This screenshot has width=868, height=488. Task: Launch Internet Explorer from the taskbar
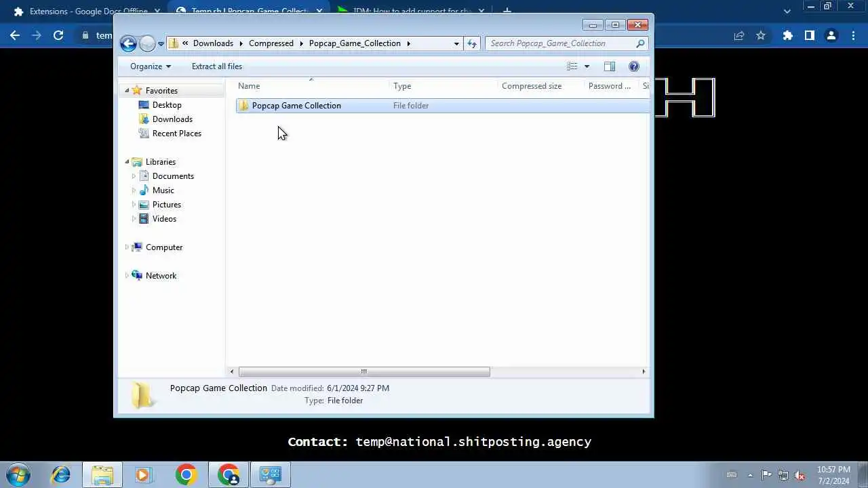click(x=61, y=474)
